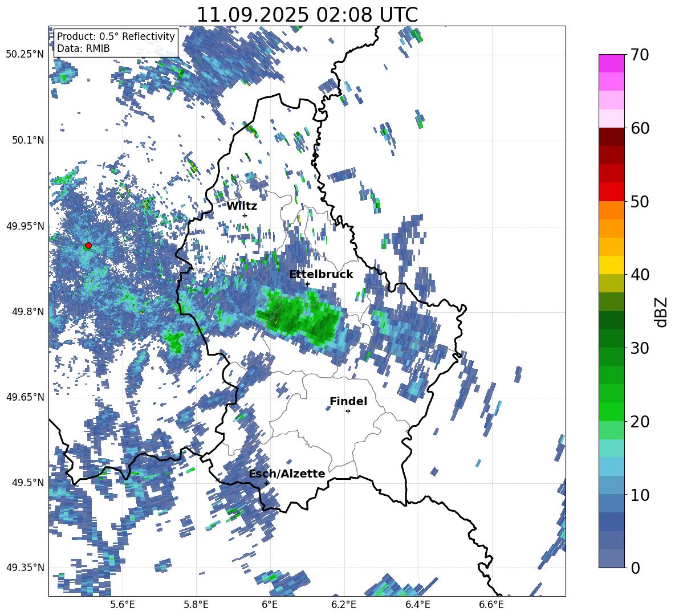Click the 49.5°N latitude label
Image resolution: width=675 pixels, height=616 pixels.
tap(28, 482)
